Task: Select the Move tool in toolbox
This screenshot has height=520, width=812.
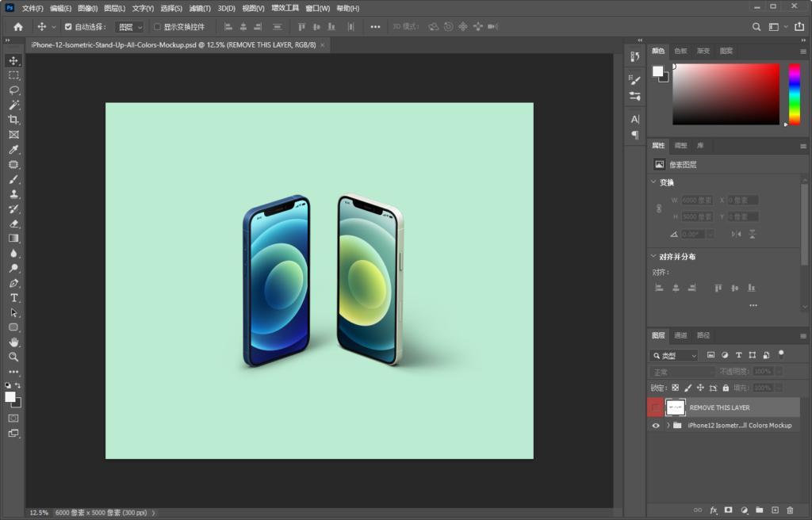Action: point(13,60)
